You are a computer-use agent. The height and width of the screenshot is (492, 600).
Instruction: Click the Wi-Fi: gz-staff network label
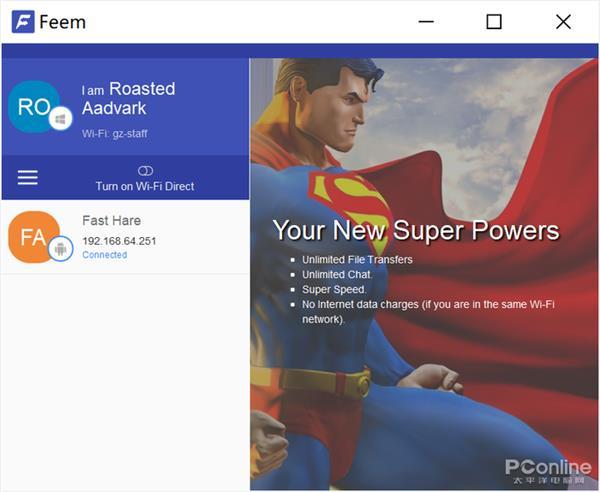[x=114, y=134]
